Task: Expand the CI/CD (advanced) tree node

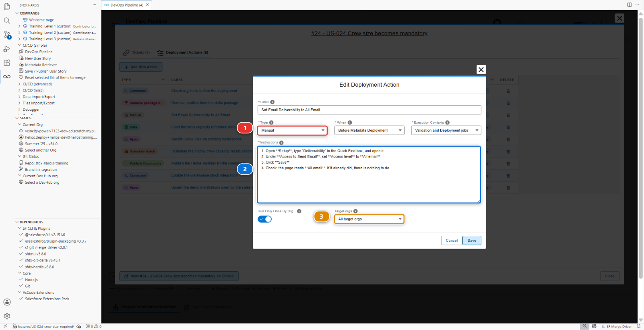Action: click(37, 84)
